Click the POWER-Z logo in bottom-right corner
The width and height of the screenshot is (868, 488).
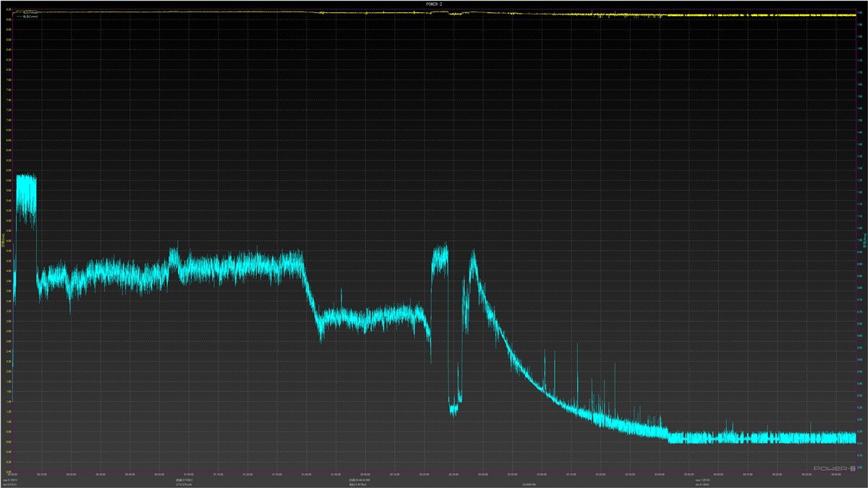pyautogui.click(x=834, y=468)
